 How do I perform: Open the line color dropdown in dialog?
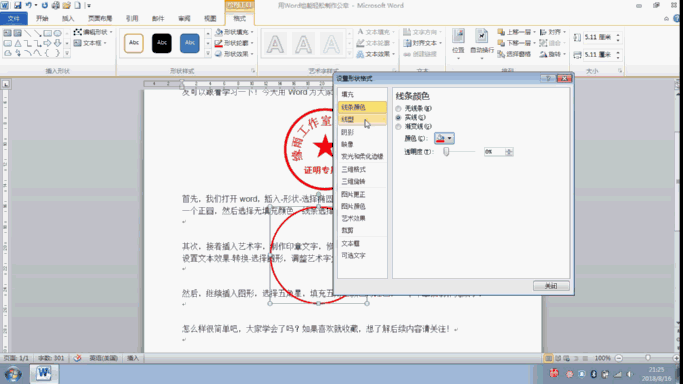pos(444,138)
